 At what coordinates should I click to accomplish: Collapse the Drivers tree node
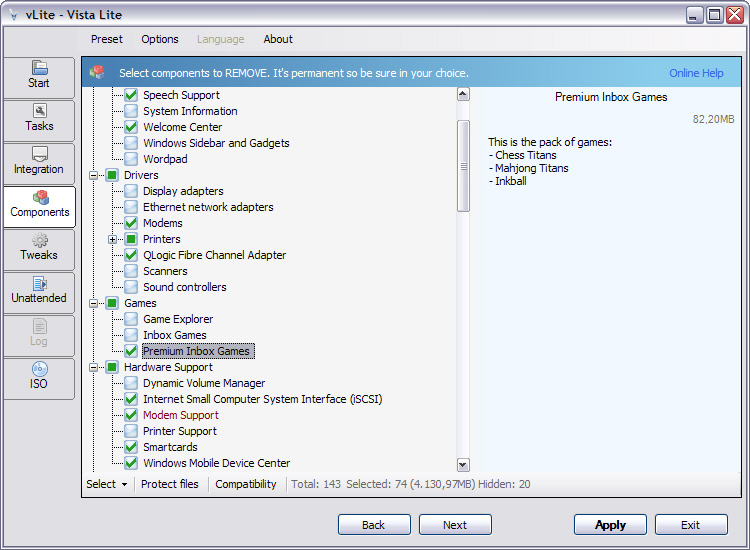(94, 176)
